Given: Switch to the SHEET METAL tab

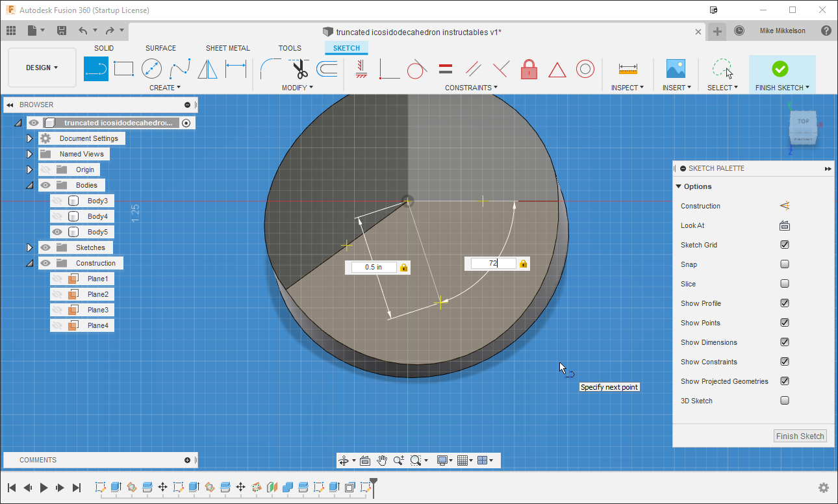Looking at the screenshot, I should (x=228, y=47).
